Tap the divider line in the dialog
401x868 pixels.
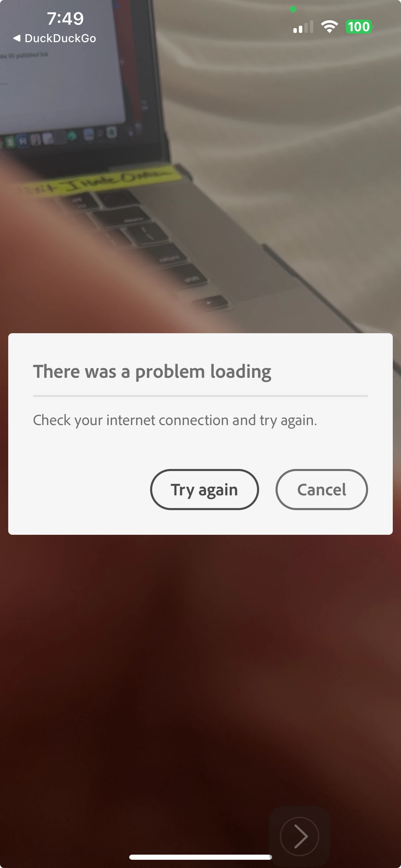[200, 396]
